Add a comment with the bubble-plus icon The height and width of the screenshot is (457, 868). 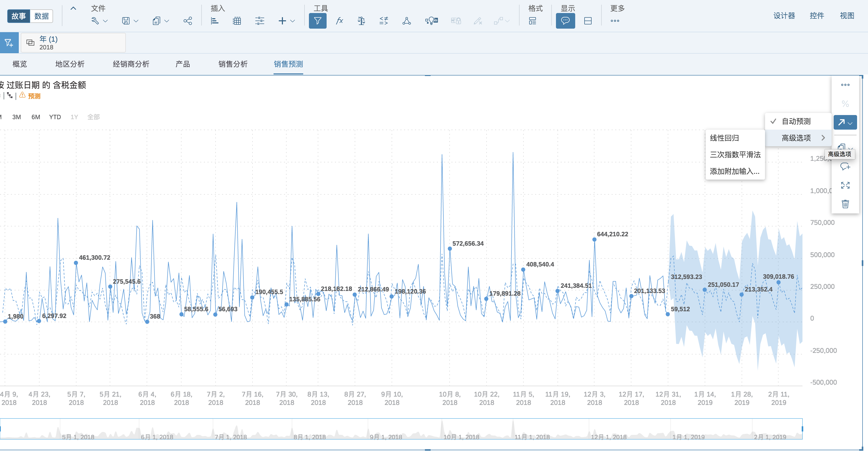coord(845,167)
